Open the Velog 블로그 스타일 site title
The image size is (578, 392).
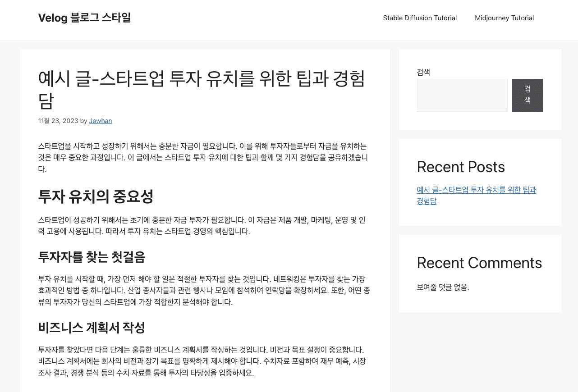pos(84,18)
